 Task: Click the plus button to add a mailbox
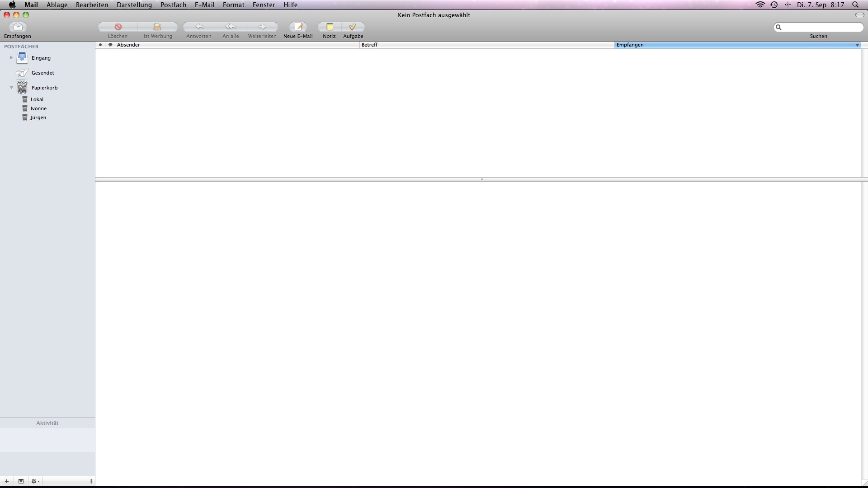pyautogui.click(x=7, y=481)
